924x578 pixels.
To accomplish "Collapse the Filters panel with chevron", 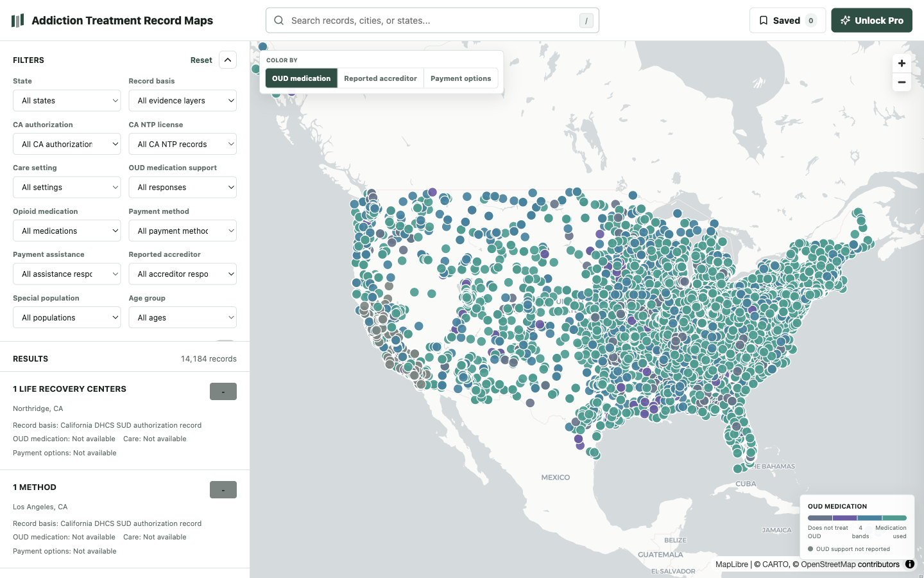I will click(x=228, y=60).
